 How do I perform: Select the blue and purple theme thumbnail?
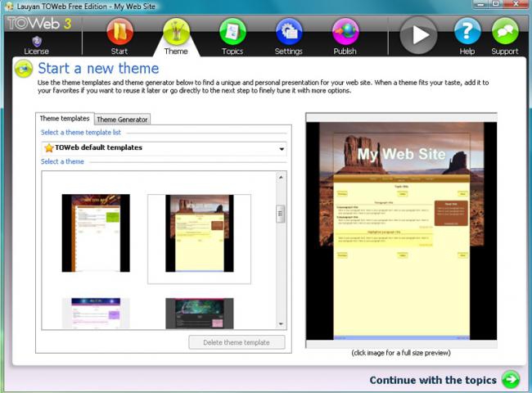tap(96, 314)
